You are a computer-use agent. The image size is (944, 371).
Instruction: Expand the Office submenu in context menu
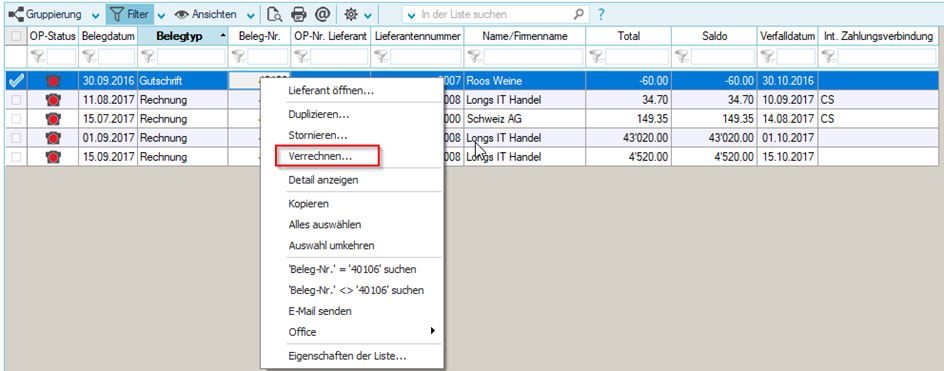coord(352,332)
